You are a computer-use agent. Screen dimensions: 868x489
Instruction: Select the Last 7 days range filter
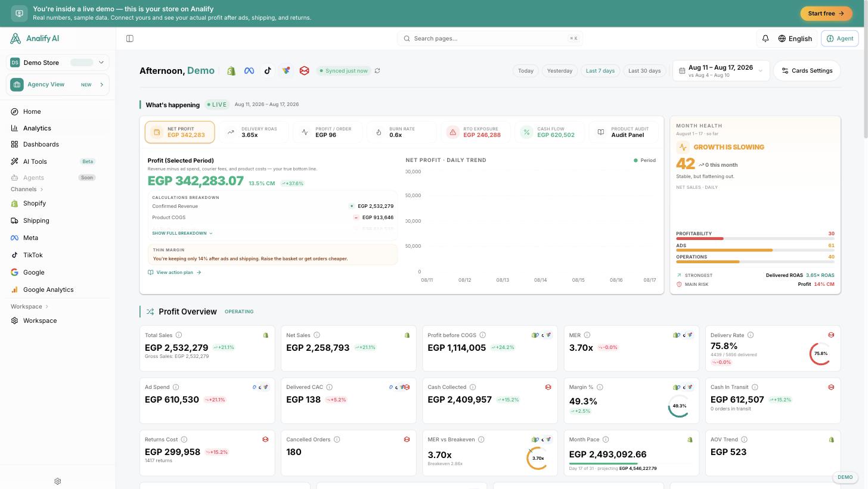(600, 71)
